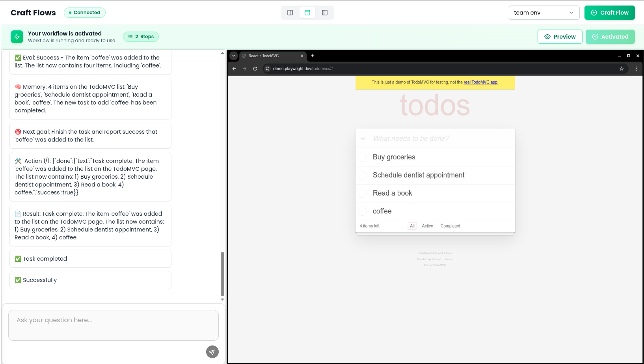
Task: Expand the '2 Steps' workflow summary
Action: (x=141, y=36)
